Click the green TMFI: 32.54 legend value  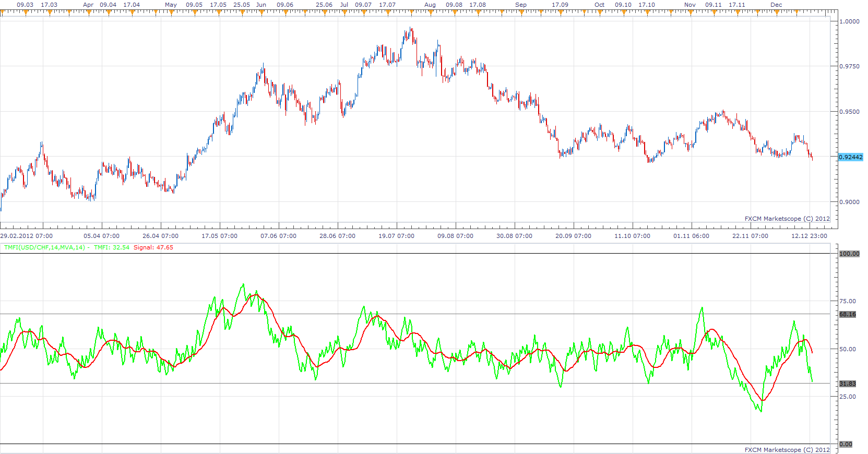pos(112,247)
